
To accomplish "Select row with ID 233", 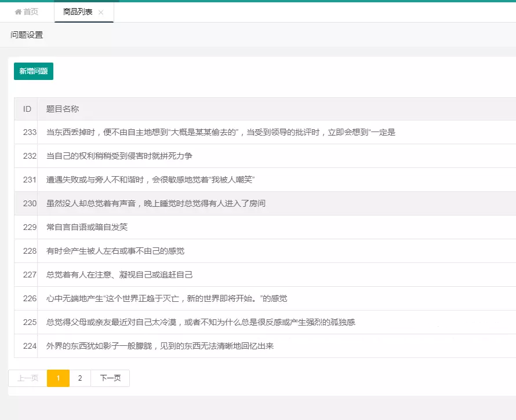I will tap(30, 132).
